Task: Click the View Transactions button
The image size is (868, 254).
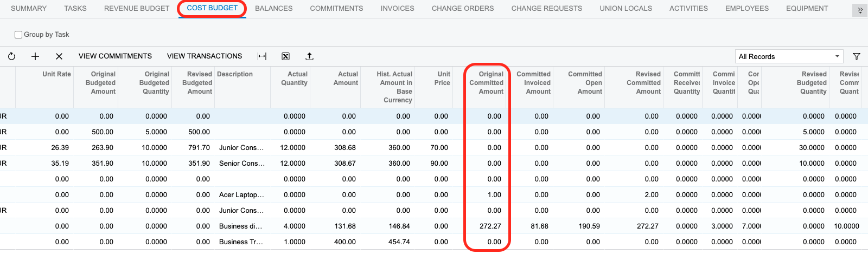Action: (205, 56)
